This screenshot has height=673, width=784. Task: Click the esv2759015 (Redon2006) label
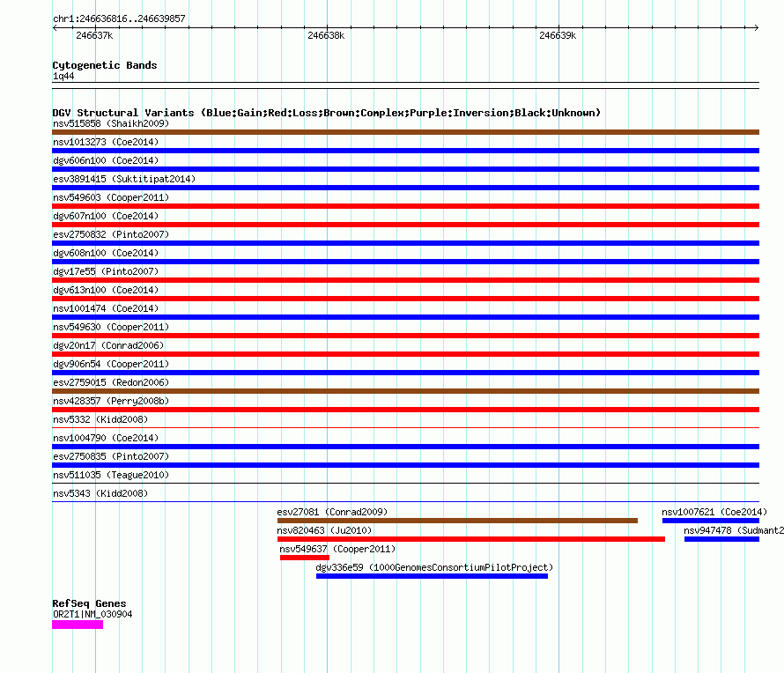[x=111, y=382]
